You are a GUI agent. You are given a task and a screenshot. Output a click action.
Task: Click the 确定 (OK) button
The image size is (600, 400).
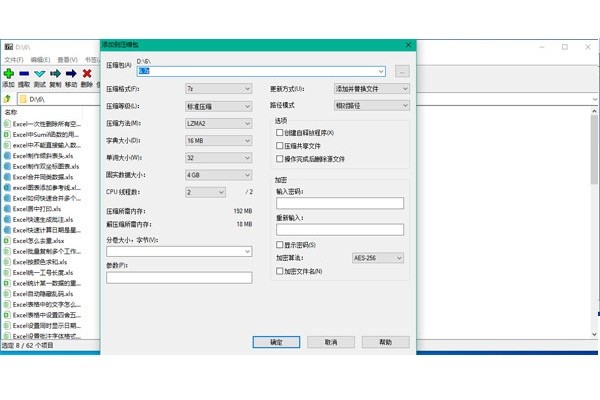276,341
